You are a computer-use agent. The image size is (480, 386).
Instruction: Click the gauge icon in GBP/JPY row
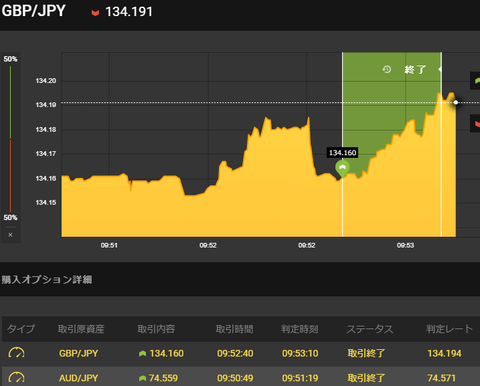point(16,353)
